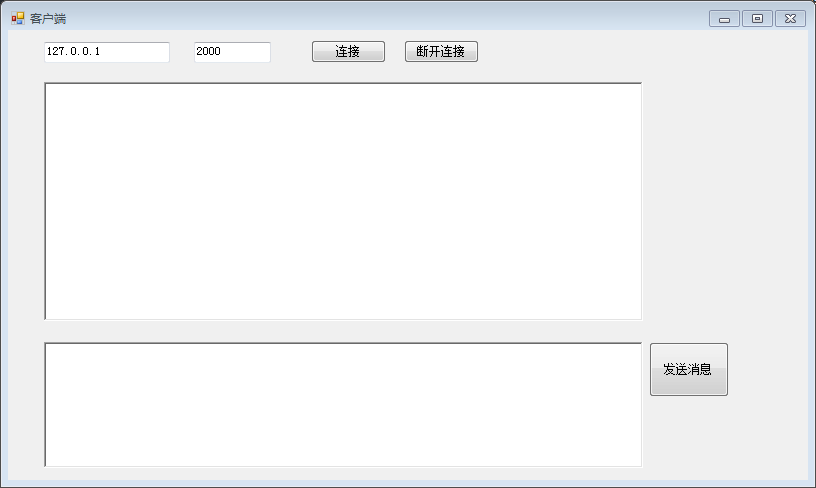Connect to the server at 127.0.0.1
Viewport: 816px width, 488px height.
click(348, 52)
